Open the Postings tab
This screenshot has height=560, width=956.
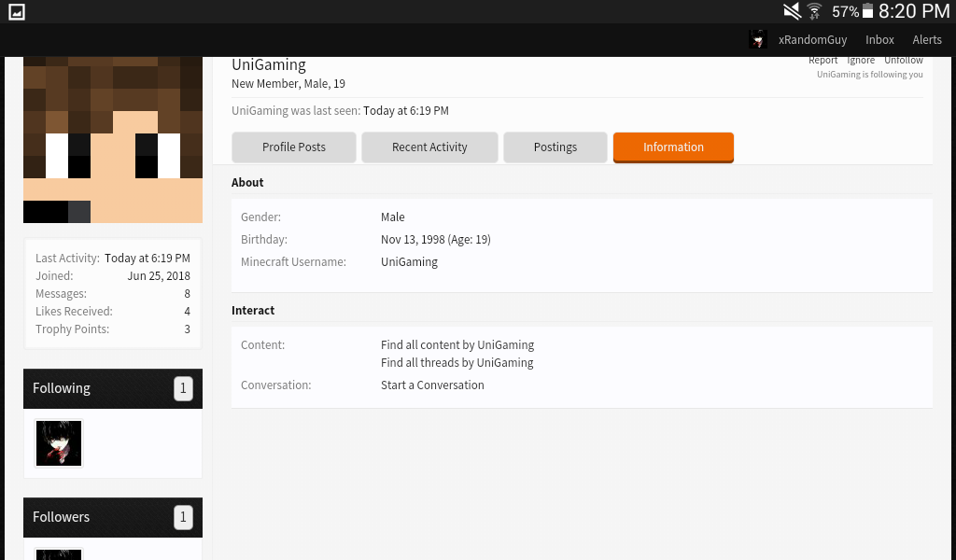(555, 147)
